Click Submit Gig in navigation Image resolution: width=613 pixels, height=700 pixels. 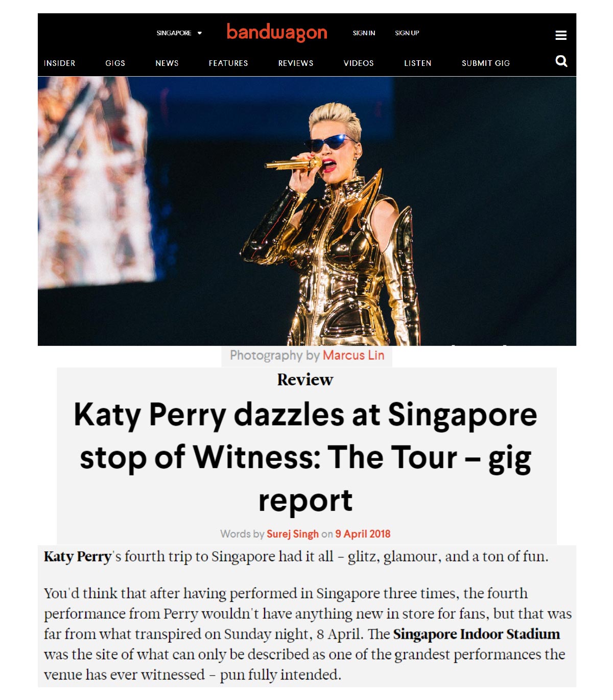[486, 63]
